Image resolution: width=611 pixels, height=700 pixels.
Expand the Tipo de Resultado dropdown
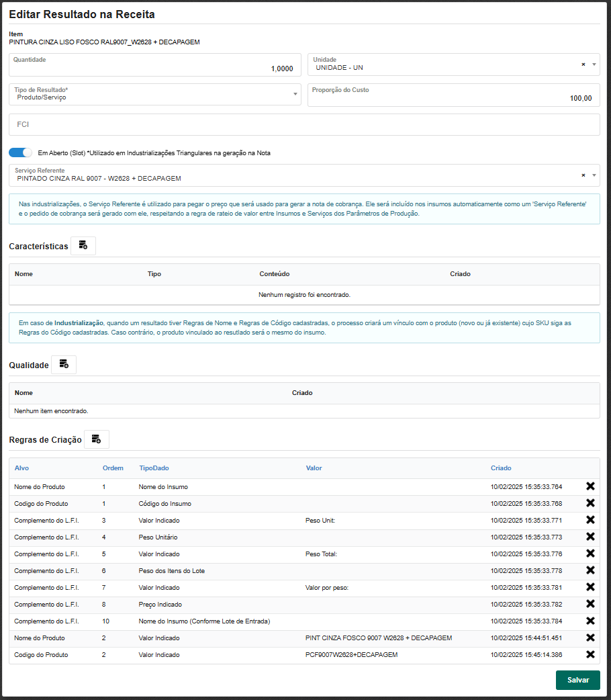[x=295, y=94]
